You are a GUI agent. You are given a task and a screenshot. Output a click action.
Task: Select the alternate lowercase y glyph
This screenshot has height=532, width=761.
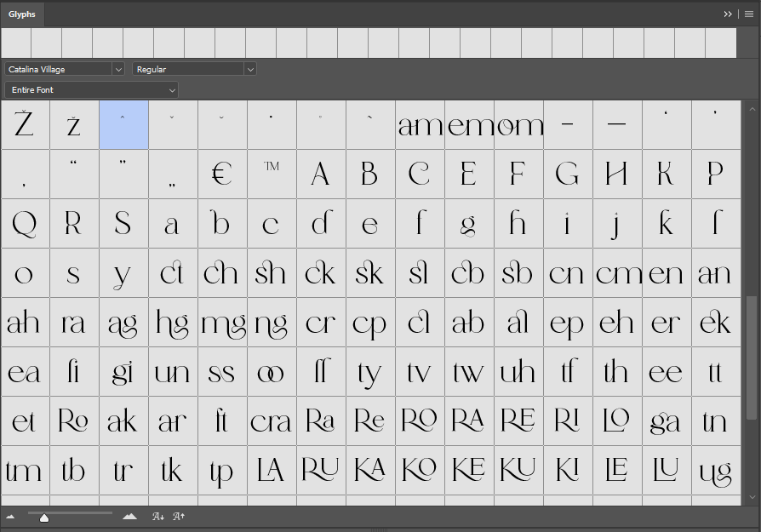[123, 273]
